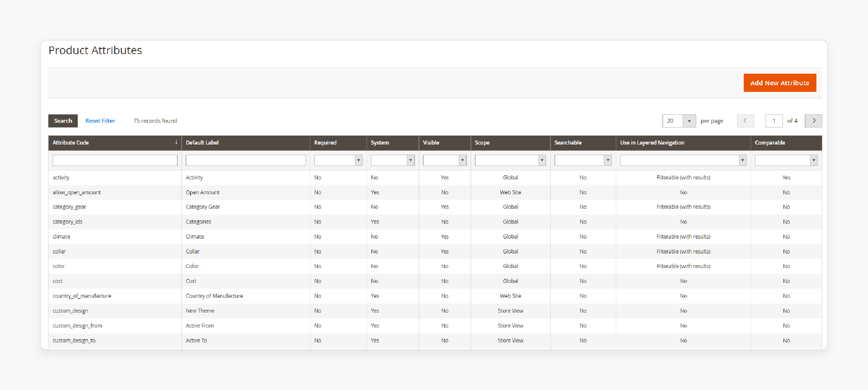
Task: Go to previous page arrow
Action: pyautogui.click(x=746, y=121)
